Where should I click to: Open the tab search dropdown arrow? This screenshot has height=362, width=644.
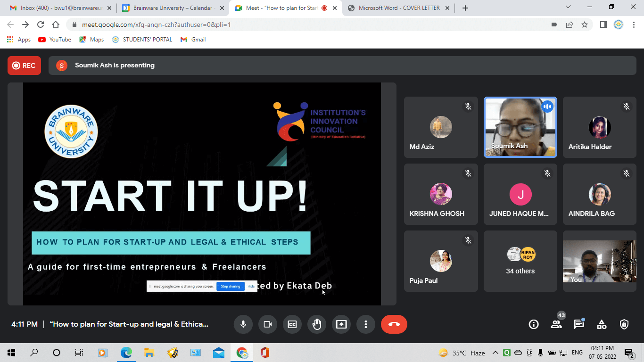coord(568,7)
